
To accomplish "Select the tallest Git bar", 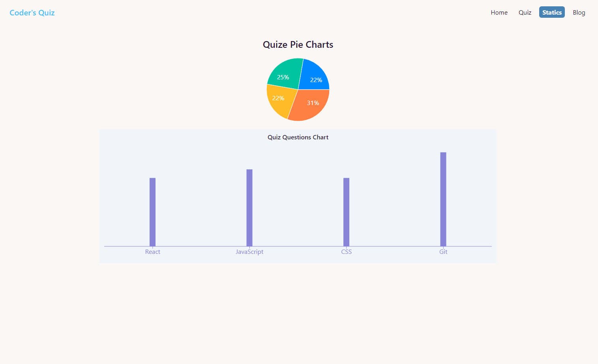I will (443, 199).
